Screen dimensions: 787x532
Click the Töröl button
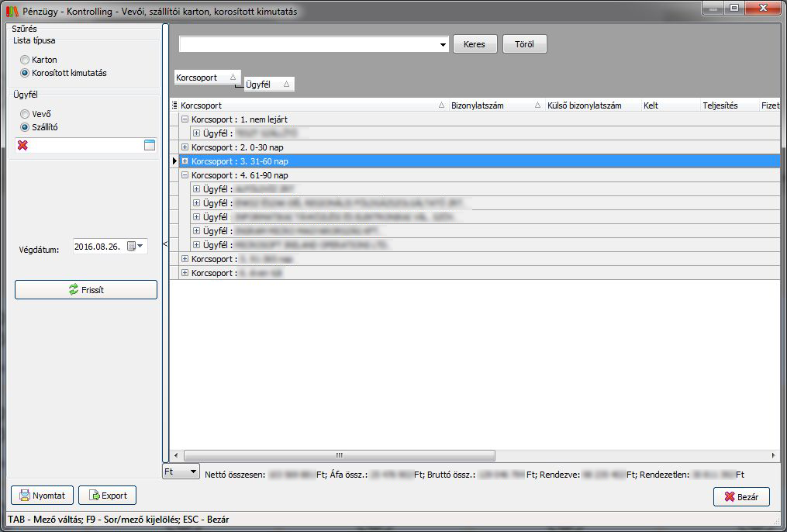(524, 44)
